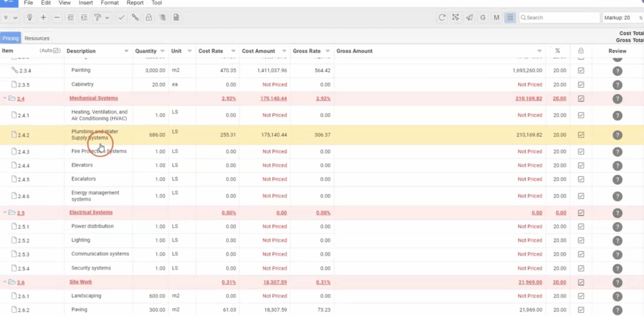Toggle lock checkbox on Electrical Systems row
This screenshot has height=316, width=644.
pyautogui.click(x=581, y=213)
